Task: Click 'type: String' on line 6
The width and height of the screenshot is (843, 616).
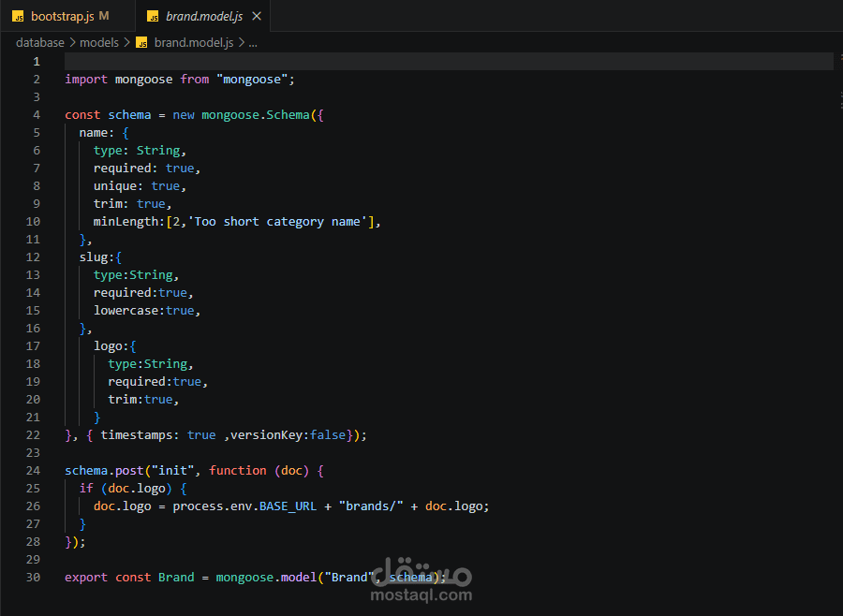Action: click(137, 150)
